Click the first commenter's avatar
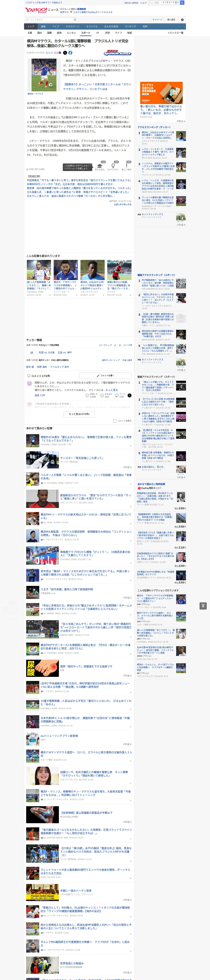Image resolution: width=210 pixels, height=980 pixels. tap(29, 384)
